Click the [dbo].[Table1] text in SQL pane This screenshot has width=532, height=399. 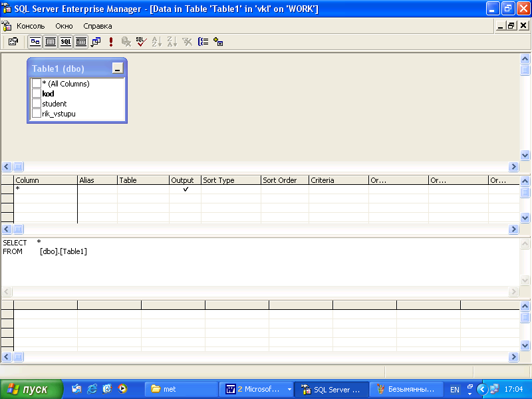(x=63, y=251)
